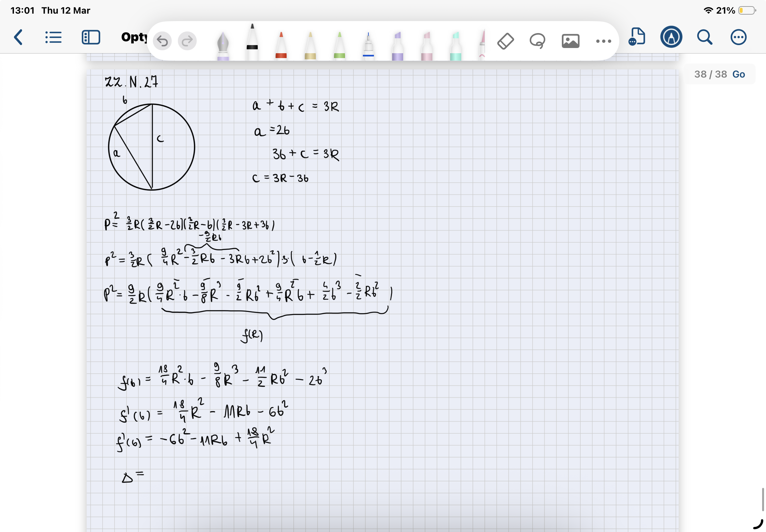Tap the back chevron button
This screenshot has height=532, width=766.
click(19, 37)
